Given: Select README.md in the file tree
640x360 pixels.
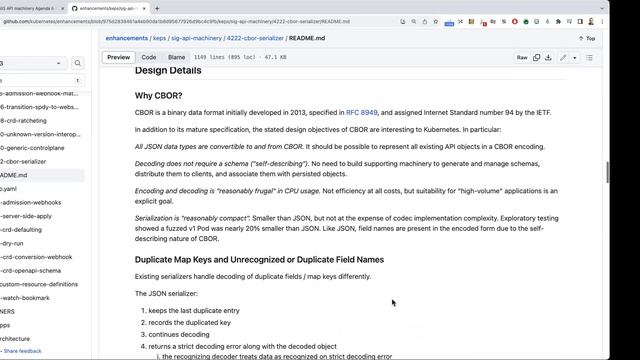Looking at the screenshot, I should (41, 175).
